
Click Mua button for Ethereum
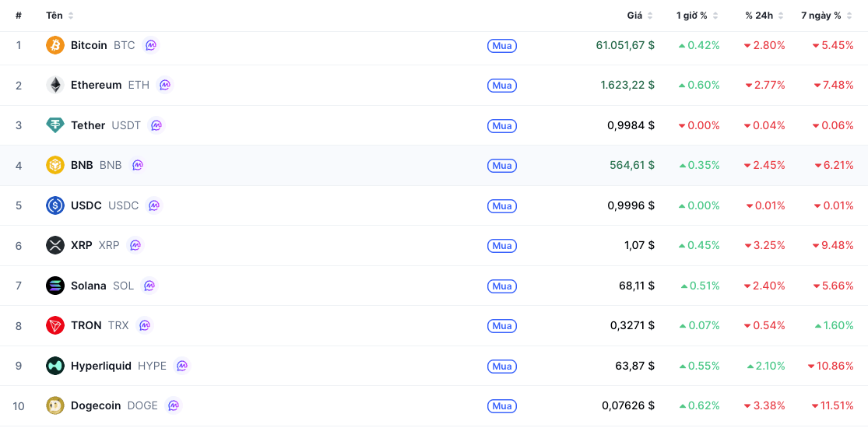(x=502, y=86)
